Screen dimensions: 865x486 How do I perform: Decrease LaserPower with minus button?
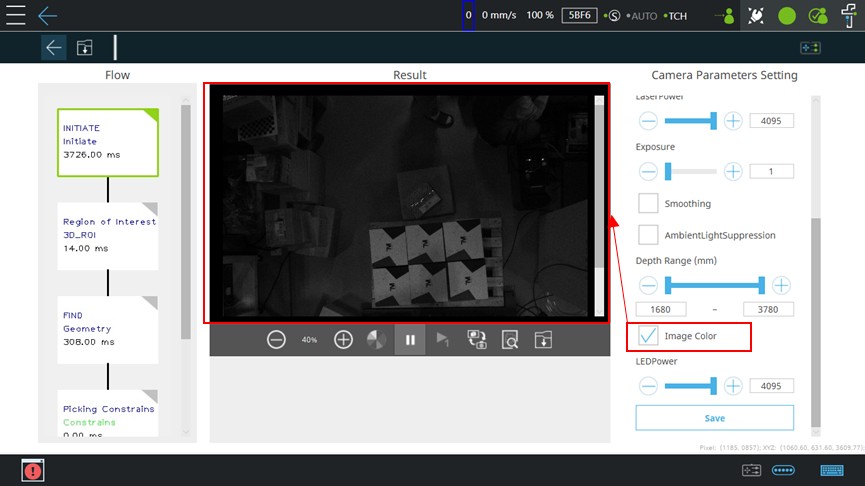(x=648, y=121)
